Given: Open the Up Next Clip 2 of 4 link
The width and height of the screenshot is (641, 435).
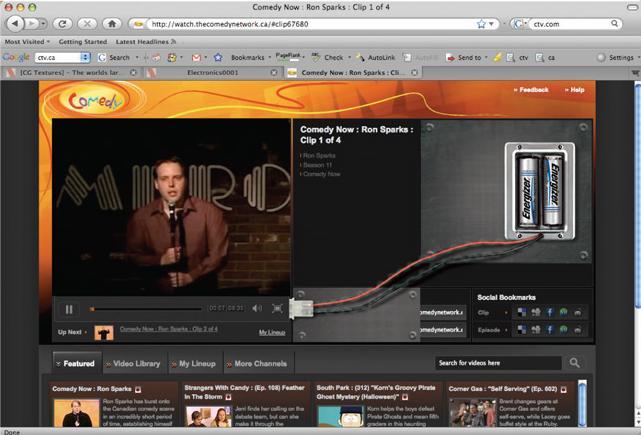Looking at the screenshot, I should 168,329.
